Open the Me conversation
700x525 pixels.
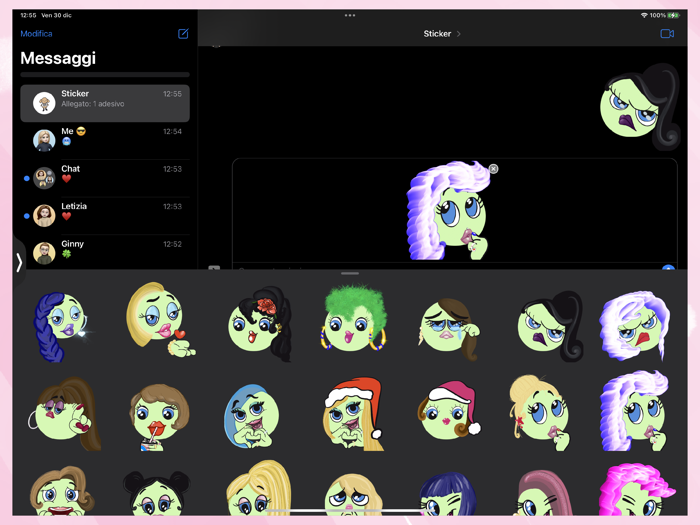[105, 140]
